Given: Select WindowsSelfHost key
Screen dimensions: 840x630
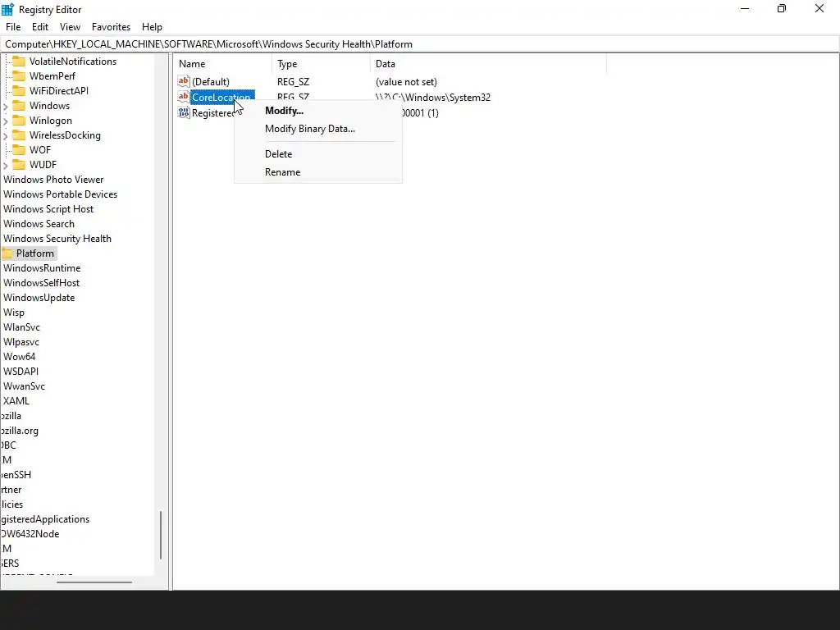Looking at the screenshot, I should coord(41,283).
